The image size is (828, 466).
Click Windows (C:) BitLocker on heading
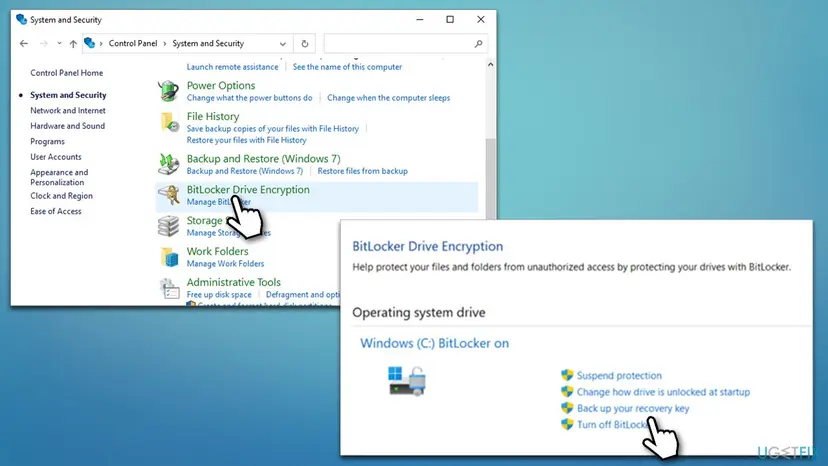[x=435, y=343]
